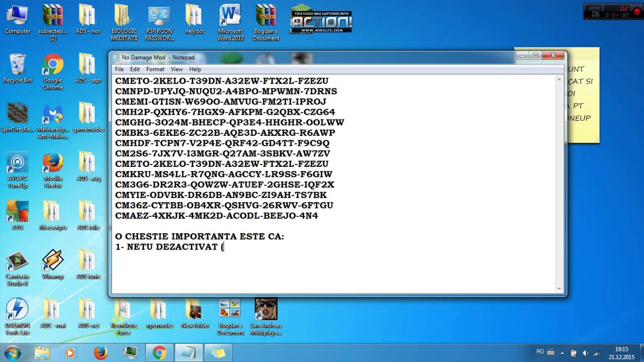Open the BIOLOGIE MEDITATII folder
Image resolution: width=644 pixels, height=362 pixels.
click(124, 23)
